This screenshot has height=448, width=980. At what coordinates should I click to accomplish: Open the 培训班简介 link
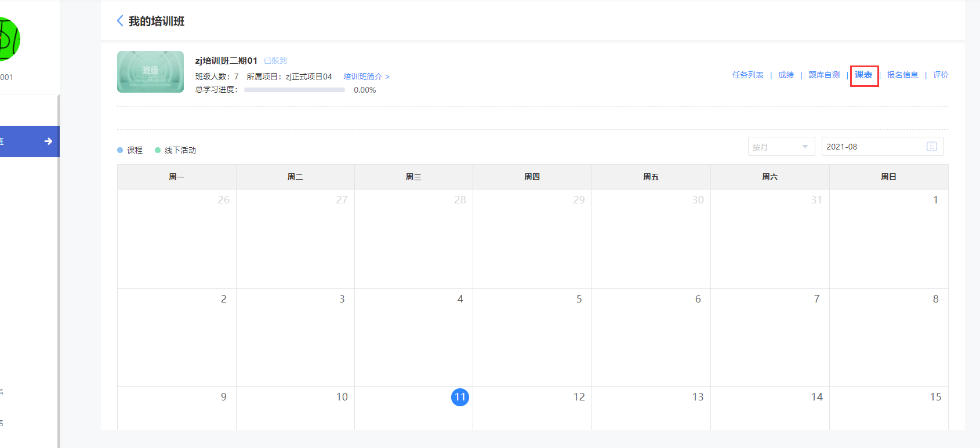tap(366, 77)
